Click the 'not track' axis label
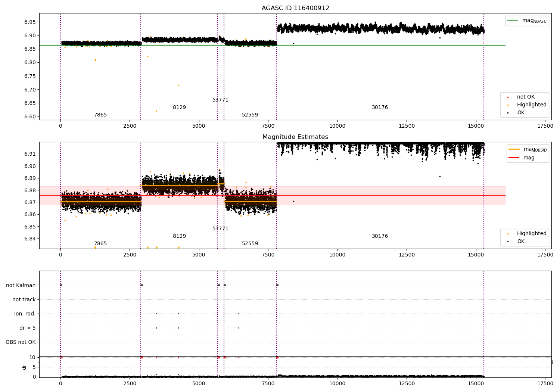The image size is (560, 392). coord(24,299)
